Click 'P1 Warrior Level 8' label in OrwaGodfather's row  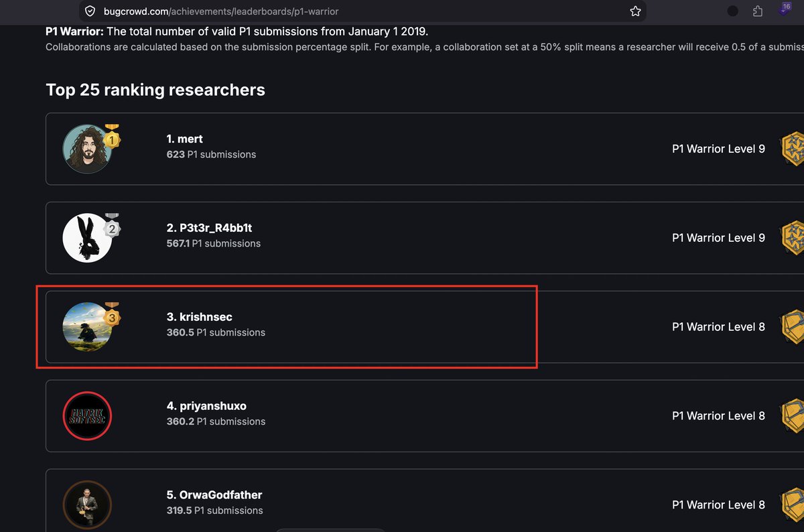coord(718,505)
